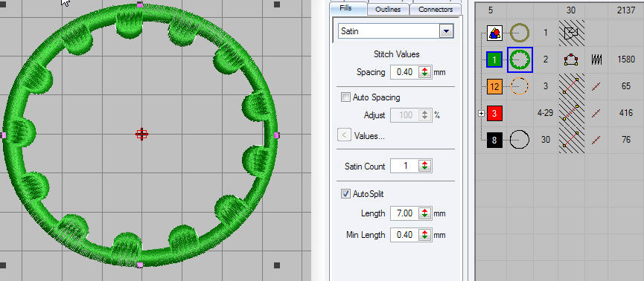Select the green satin ring thumbnail

520,60
